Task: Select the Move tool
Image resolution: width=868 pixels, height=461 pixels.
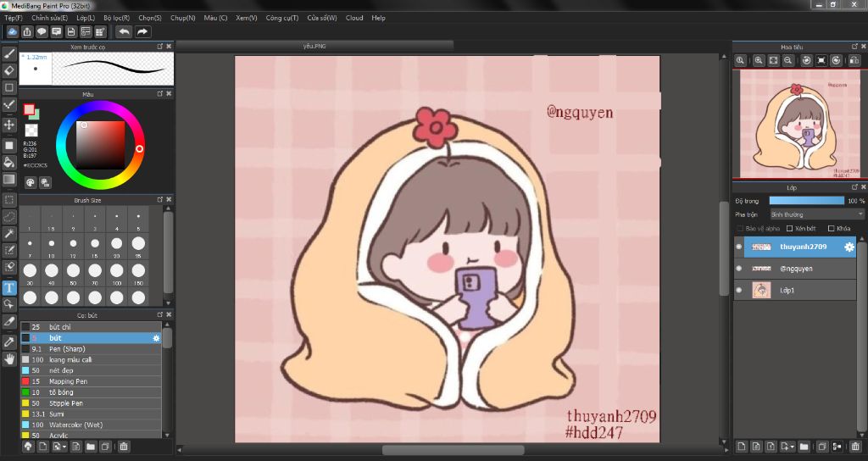Action: click(x=8, y=125)
